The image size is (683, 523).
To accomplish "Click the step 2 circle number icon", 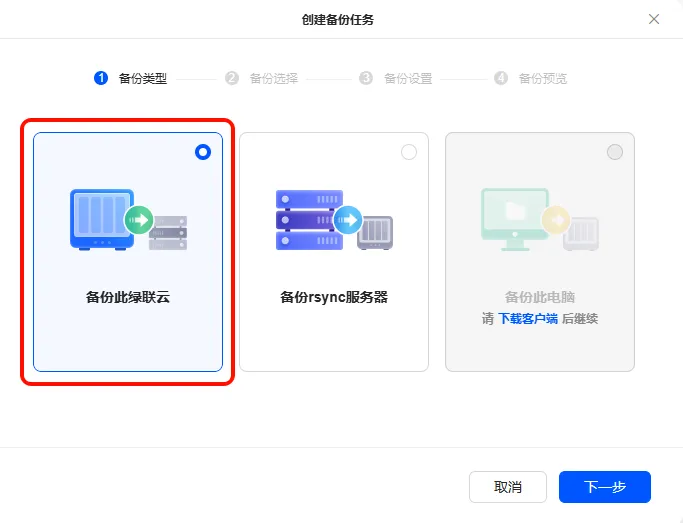I will click(x=232, y=78).
